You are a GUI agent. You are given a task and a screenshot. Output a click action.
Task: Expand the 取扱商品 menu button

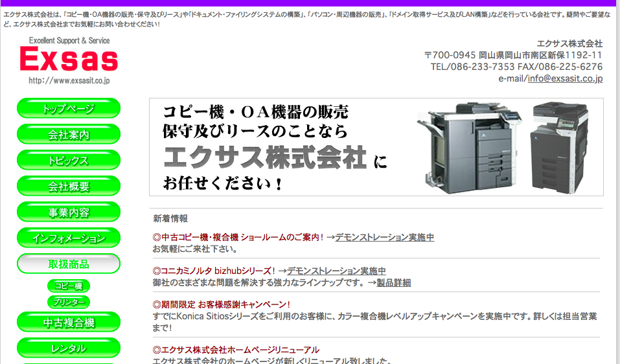coord(69,264)
